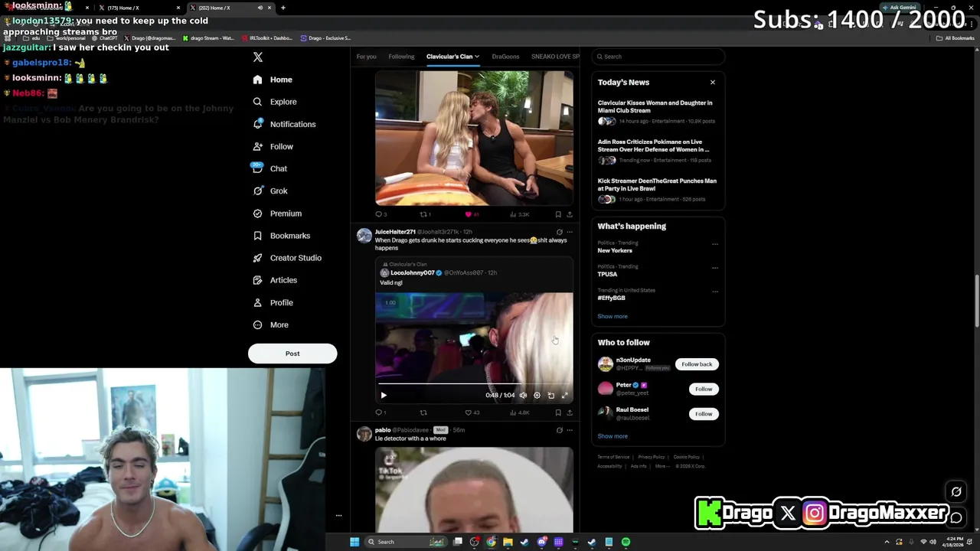
Task: Open Windows Start menu
Action: [x=354, y=542]
